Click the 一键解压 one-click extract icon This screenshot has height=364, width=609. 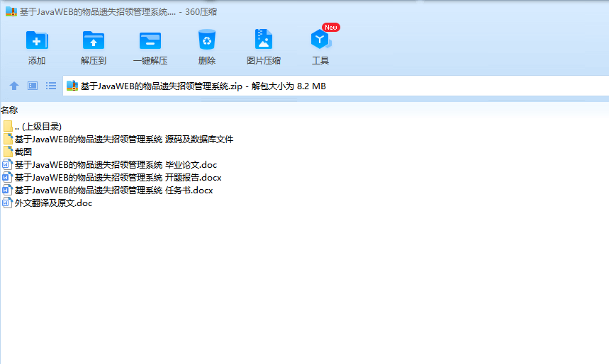tap(150, 41)
